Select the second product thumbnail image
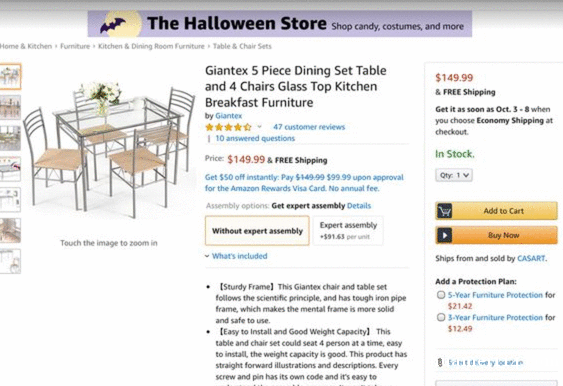The height and width of the screenshot is (386, 563). 10,107
